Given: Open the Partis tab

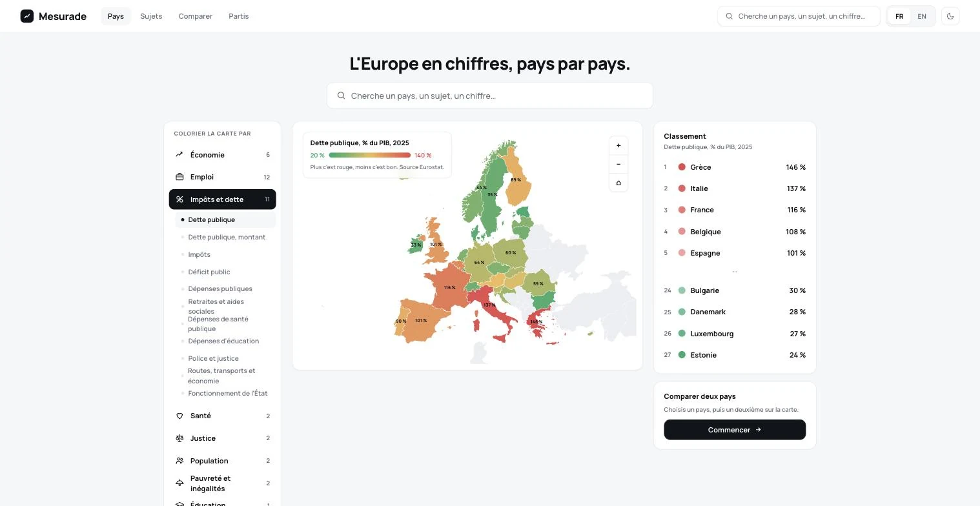Looking at the screenshot, I should (239, 16).
